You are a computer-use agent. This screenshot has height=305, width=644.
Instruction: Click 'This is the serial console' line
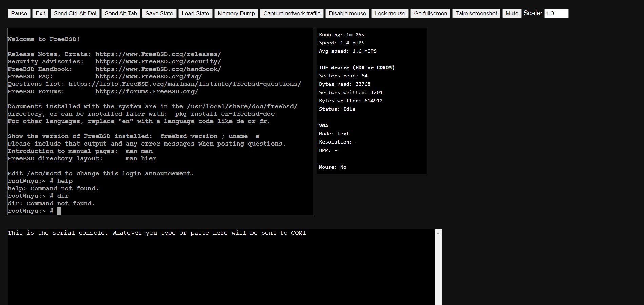[157, 233]
